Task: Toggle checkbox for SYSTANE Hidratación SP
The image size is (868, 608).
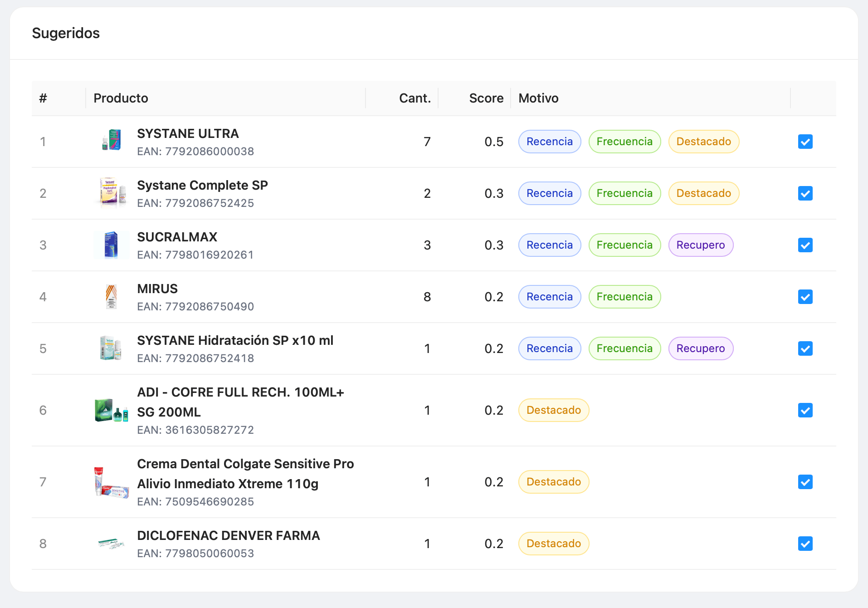Action: click(x=805, y=348)
